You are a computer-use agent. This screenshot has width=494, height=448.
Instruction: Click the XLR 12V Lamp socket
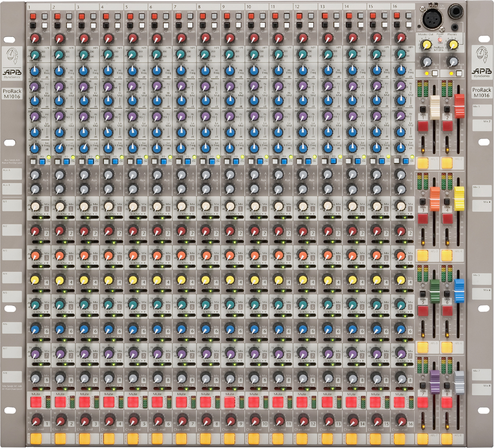click(x=432, y=19)
